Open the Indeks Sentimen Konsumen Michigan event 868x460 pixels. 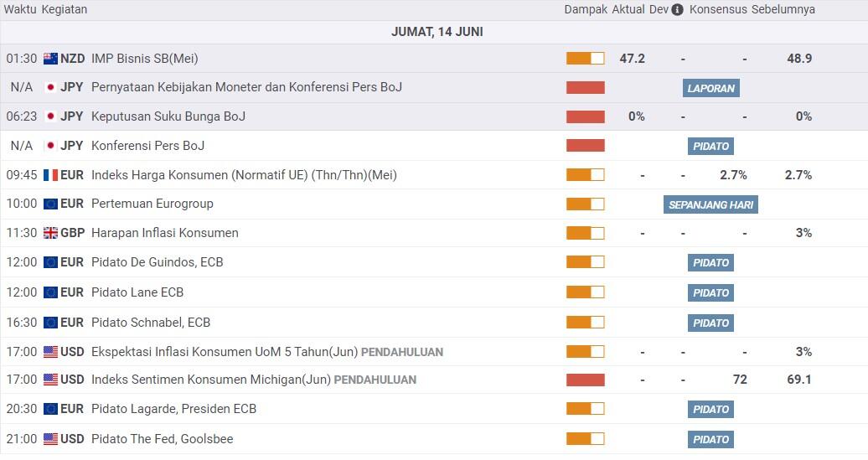211,380
